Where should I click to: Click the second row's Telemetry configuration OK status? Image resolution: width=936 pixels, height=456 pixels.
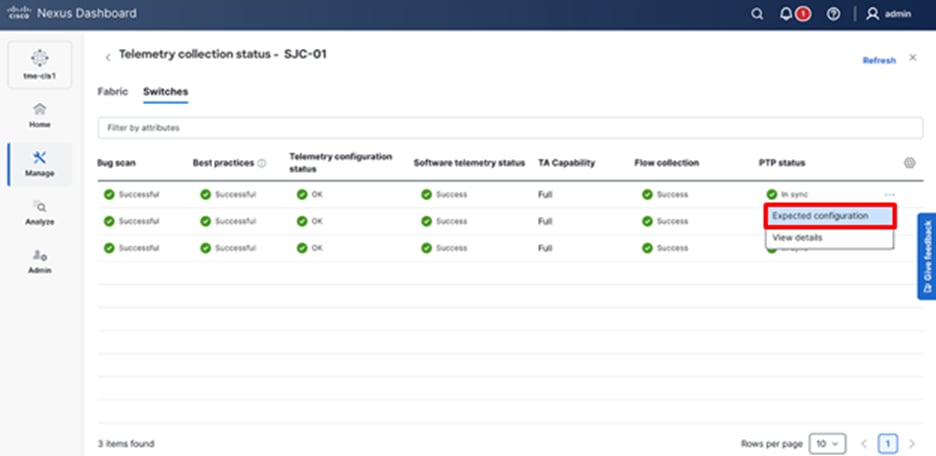point(309,221)
